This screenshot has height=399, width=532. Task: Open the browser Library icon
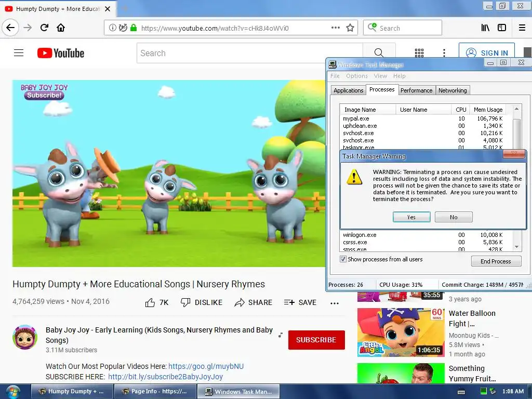click(486, 28)
